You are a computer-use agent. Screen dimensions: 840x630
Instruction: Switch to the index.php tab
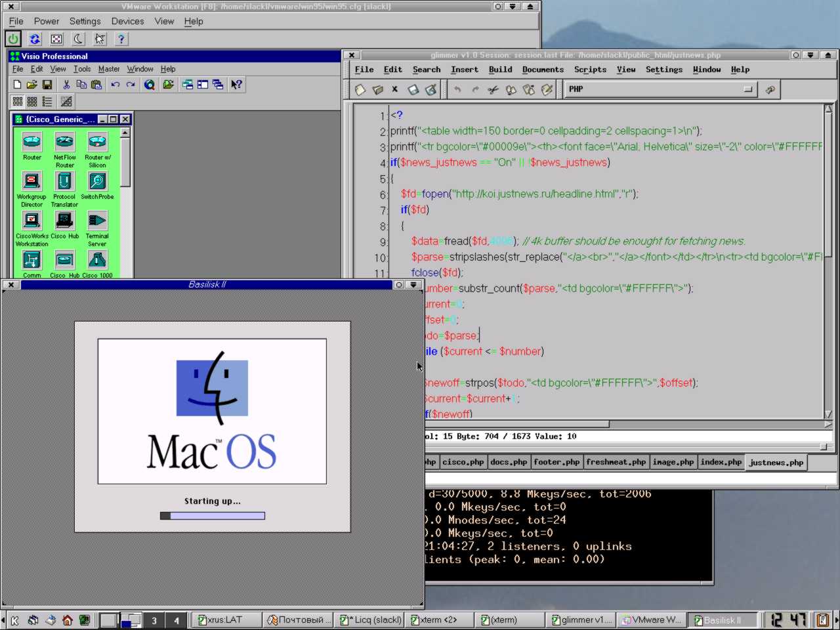721,462
